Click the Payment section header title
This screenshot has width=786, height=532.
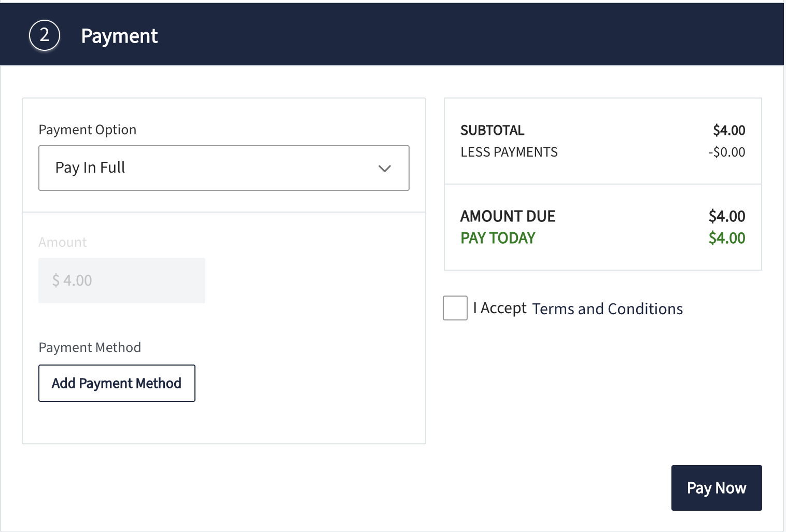pyautogui.click(x=119, y=36)
